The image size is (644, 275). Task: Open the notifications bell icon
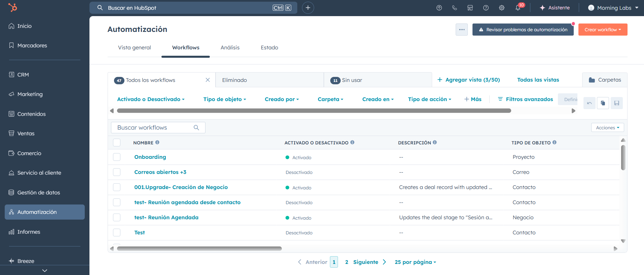(x=518, y=8)
